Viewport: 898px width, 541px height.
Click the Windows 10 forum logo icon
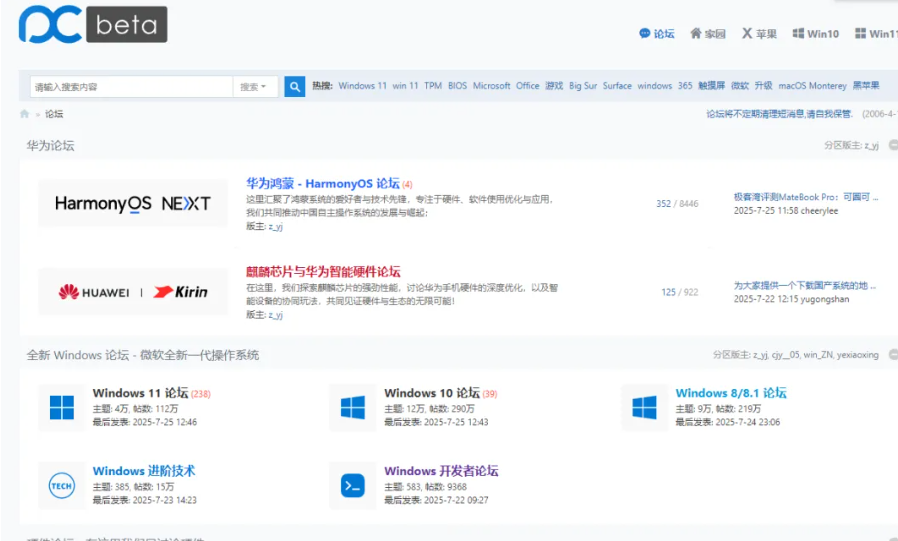point(353,408)
